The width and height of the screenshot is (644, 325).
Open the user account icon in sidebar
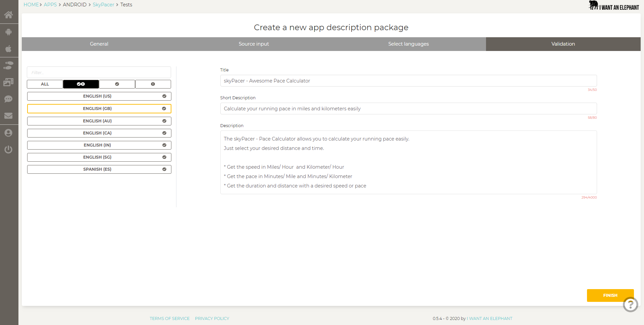coord(9,133)
